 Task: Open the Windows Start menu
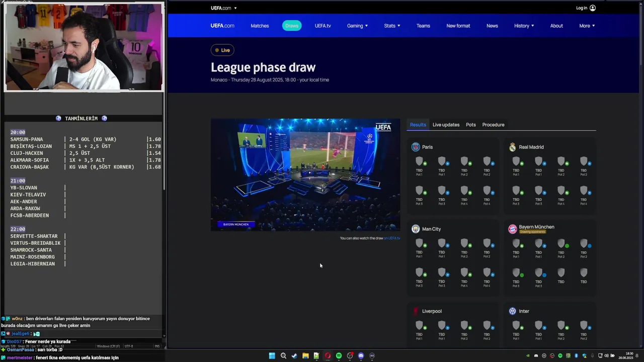click(272, 355)
